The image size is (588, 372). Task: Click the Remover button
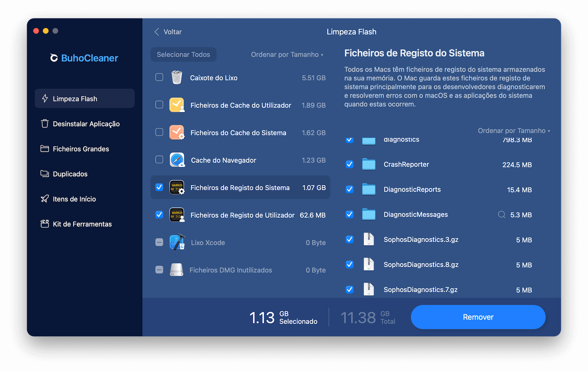tap(478, 317)
